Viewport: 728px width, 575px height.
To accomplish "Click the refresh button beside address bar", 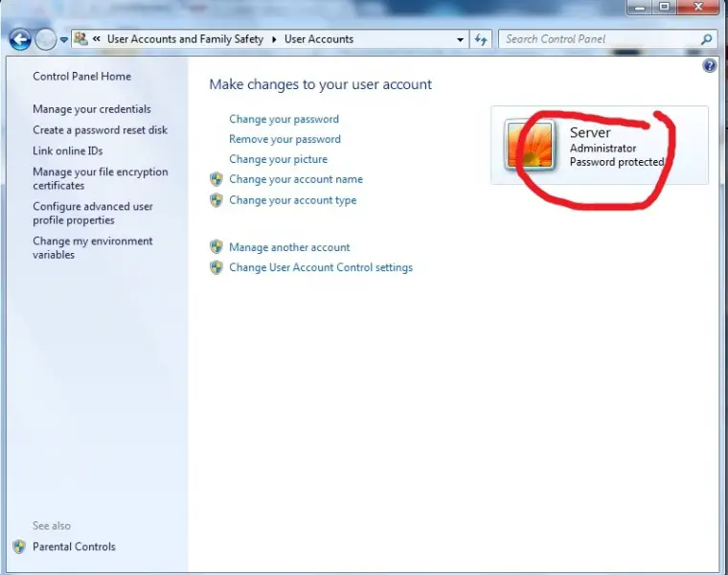I will coord(481,39).
